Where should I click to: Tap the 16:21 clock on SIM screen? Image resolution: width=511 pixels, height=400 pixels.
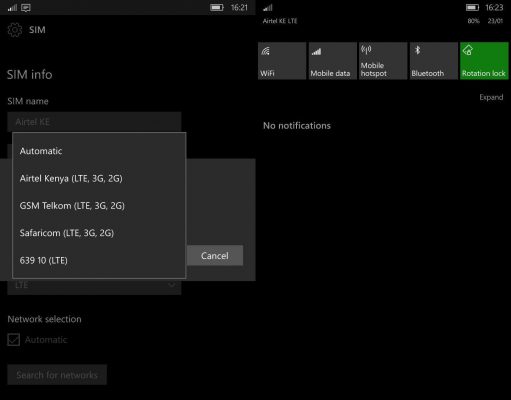239,7
